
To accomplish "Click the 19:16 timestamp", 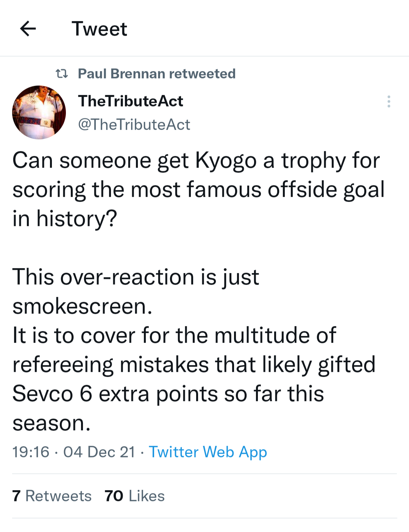I will point(31,452).
